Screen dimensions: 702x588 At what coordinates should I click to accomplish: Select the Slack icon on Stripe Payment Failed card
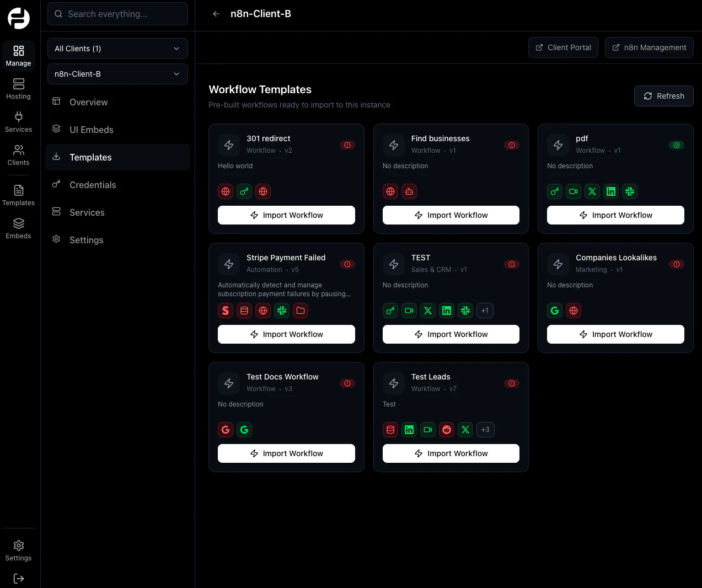tap(282, 311)
